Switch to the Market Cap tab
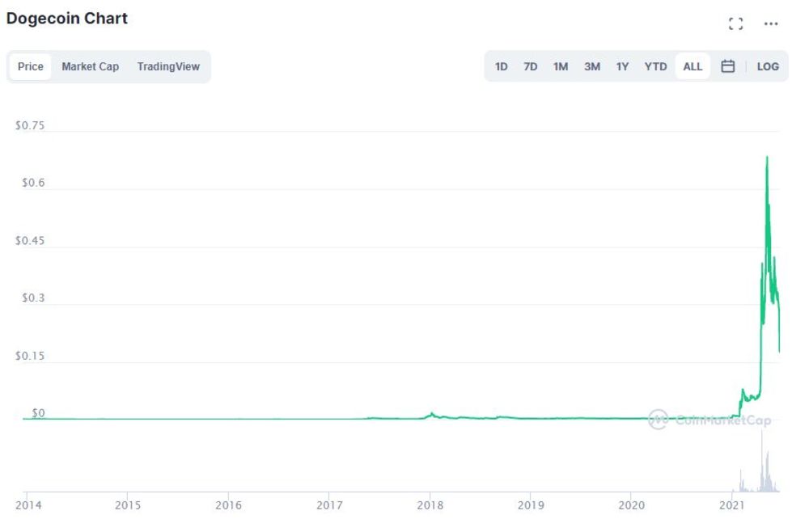809x532 pixels. tap(91, 66)
